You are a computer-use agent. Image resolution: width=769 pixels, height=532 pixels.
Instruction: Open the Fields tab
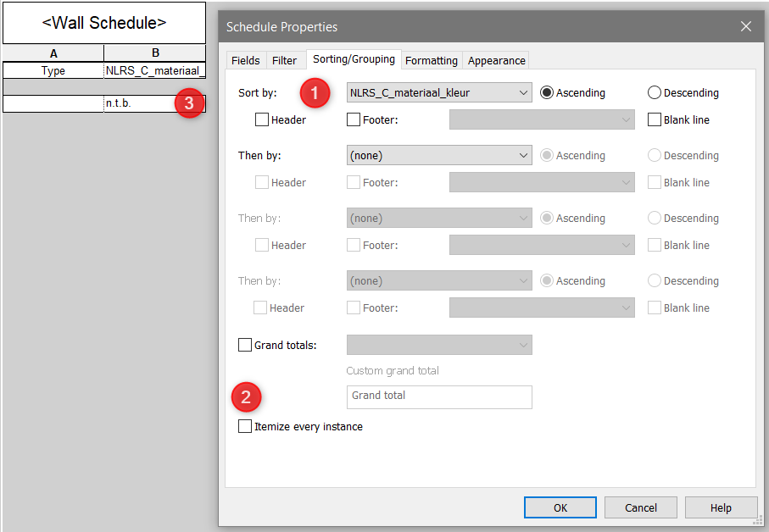point(246,60)
